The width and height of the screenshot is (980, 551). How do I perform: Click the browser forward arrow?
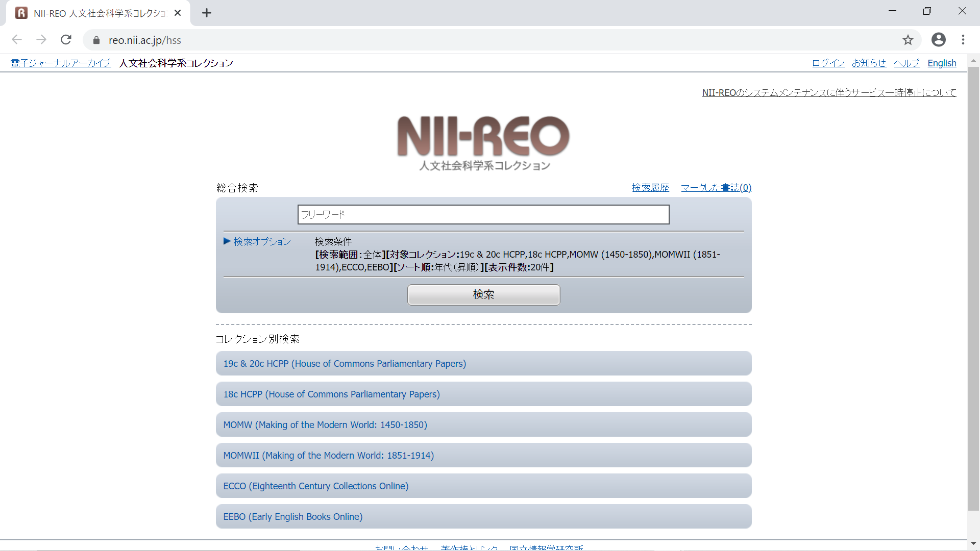click(41, 40)
